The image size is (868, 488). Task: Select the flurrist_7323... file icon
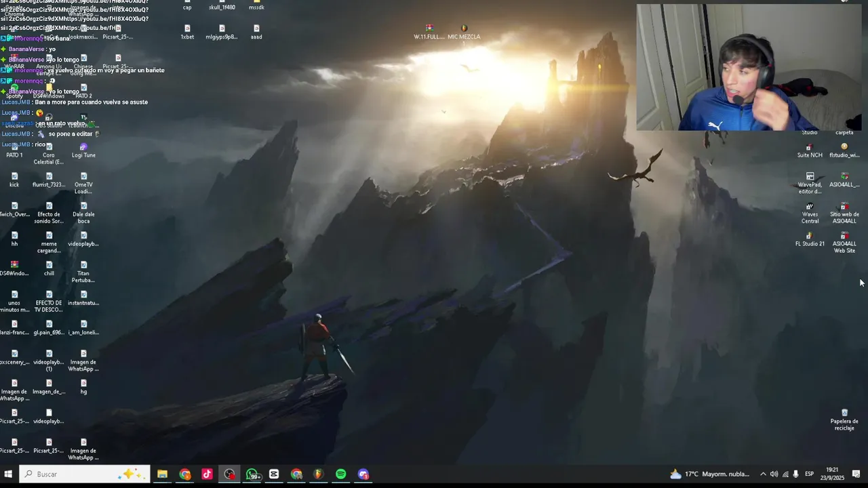[49, 180]
